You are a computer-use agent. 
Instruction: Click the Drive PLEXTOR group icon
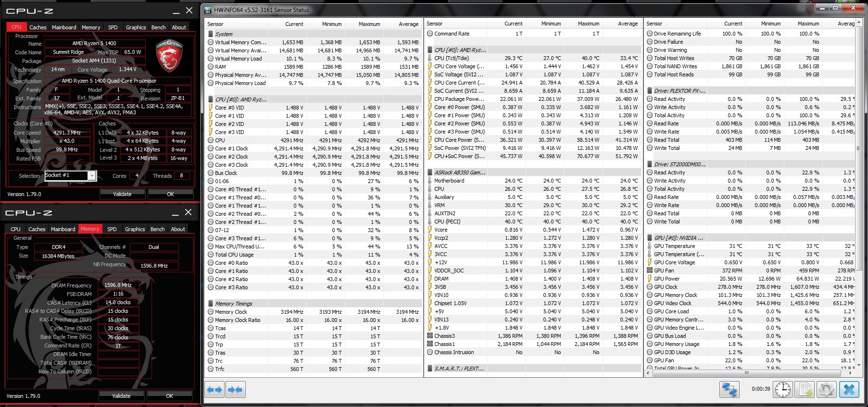point(650,91)
